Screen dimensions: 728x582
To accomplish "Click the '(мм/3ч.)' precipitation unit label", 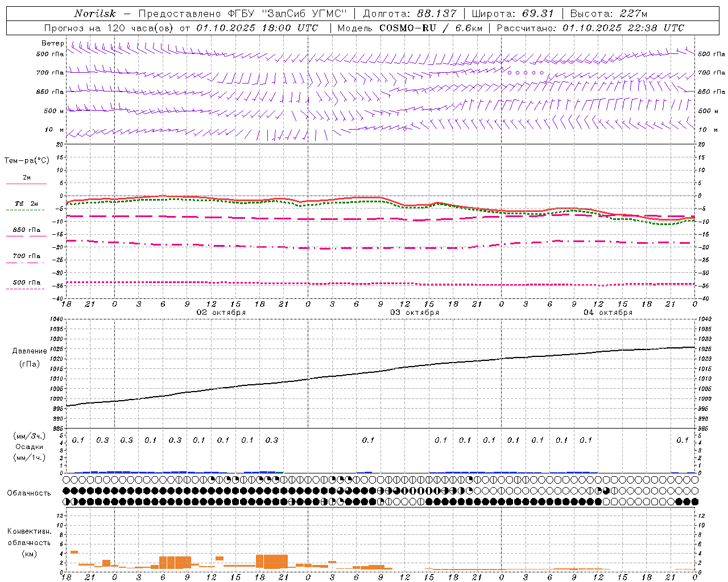I will coord(30,436).
